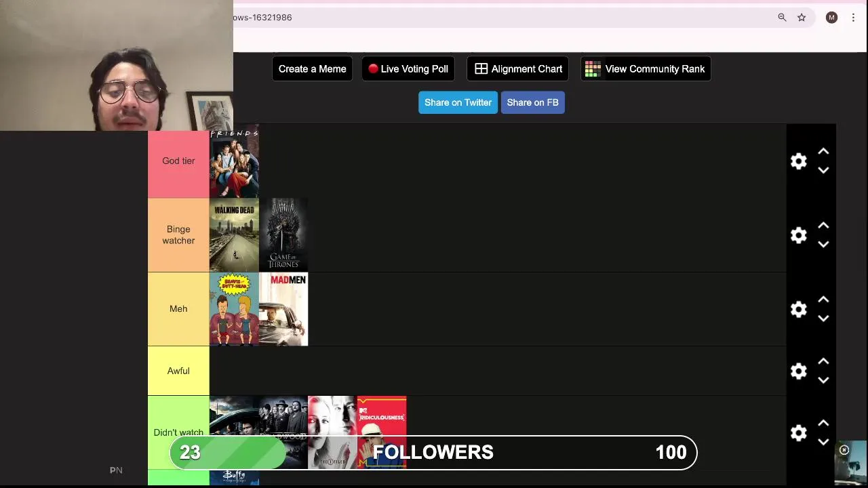
Task: Share on Twitter
Action: pos(458,102)
